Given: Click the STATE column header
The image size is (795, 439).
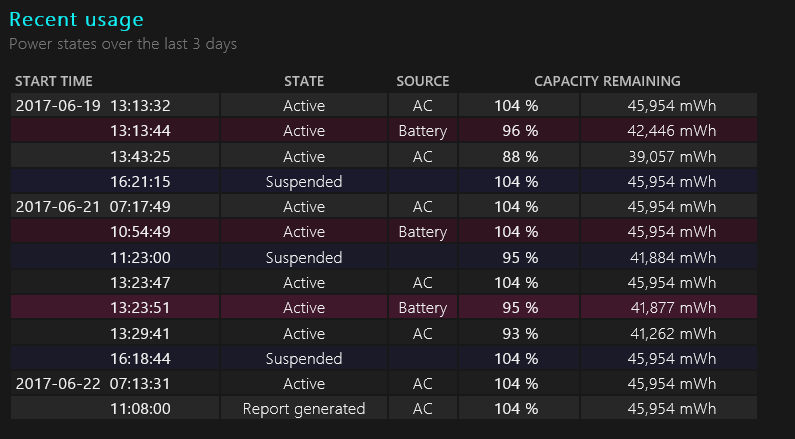Looking at the screenshot, I should (x=304, y=81).
